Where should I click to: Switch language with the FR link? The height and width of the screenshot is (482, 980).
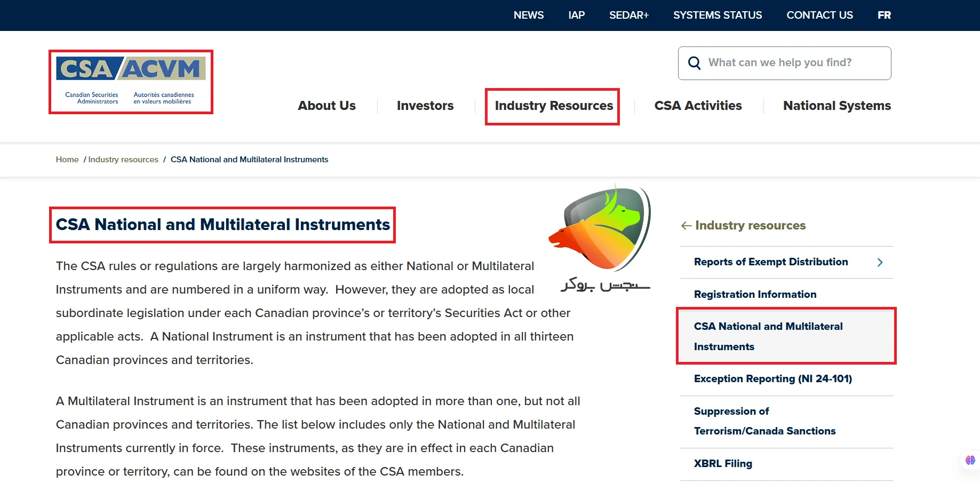point(884,15)
